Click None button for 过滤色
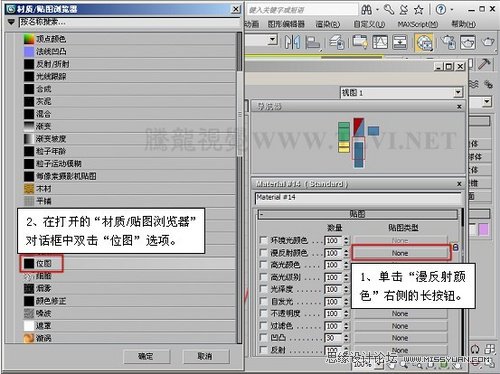 point(400,326)
